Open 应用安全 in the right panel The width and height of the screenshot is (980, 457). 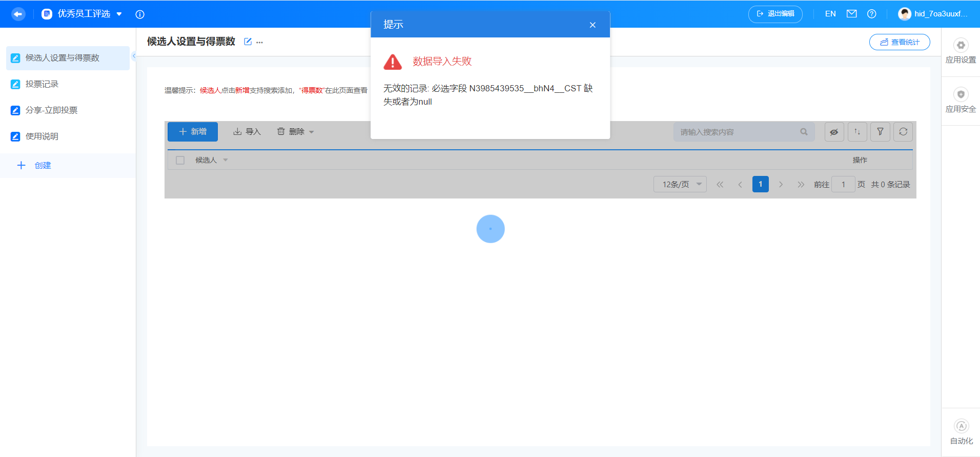coord(961,101)
